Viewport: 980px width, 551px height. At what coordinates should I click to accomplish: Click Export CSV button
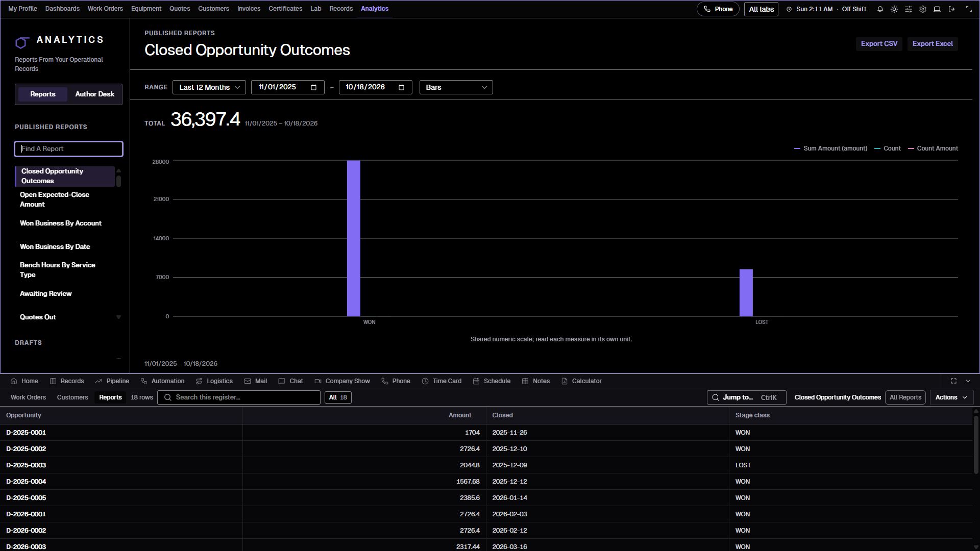[879, 44]
